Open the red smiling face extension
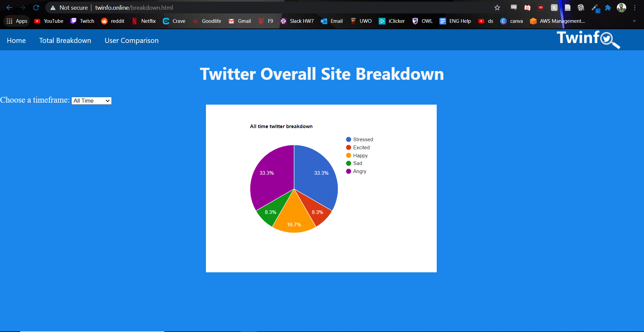Image resolution: width=644 pixels, height=332 pixels. (x=527, y=7)
